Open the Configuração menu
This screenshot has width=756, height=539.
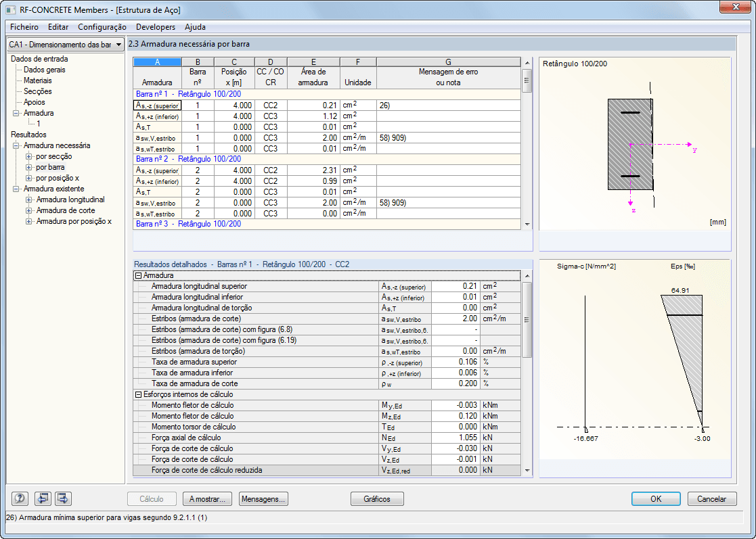point(102,27)
